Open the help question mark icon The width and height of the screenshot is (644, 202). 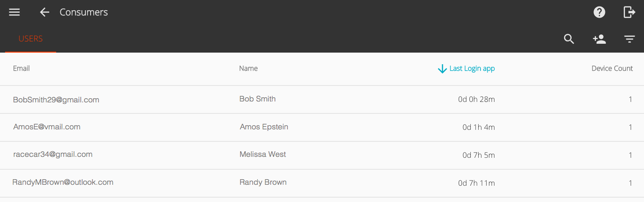[599, 13]
